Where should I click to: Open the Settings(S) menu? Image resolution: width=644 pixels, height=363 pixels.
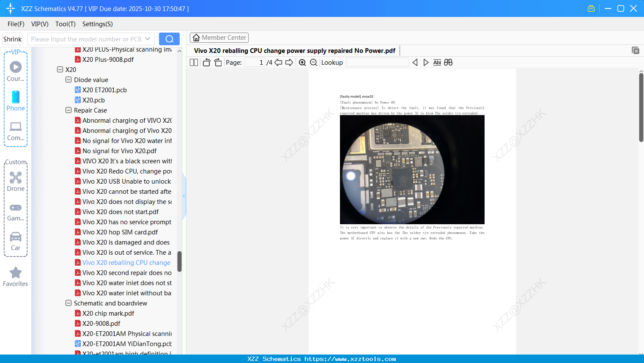tap(98, 24)
